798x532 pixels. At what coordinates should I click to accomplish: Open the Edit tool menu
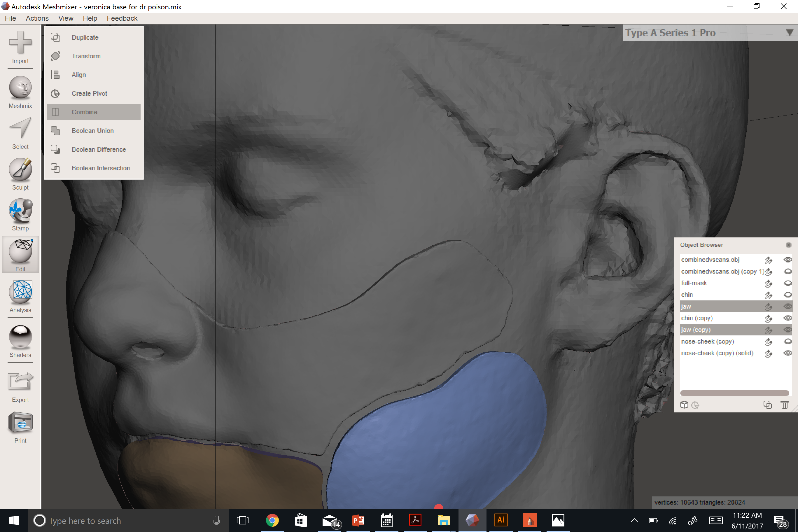point(20,255)
